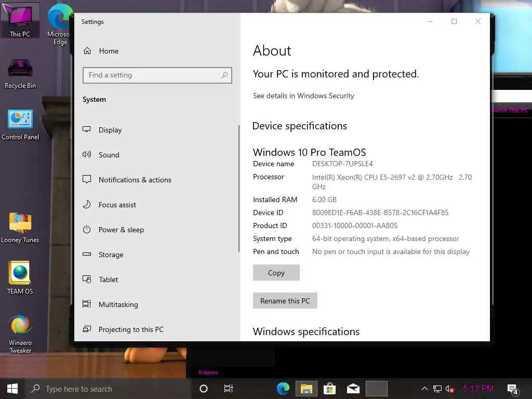Image resolution: width=532 pixels, height=399 pixels.
Task: Click the Focus assist moon icon
Action: point(87,204)
